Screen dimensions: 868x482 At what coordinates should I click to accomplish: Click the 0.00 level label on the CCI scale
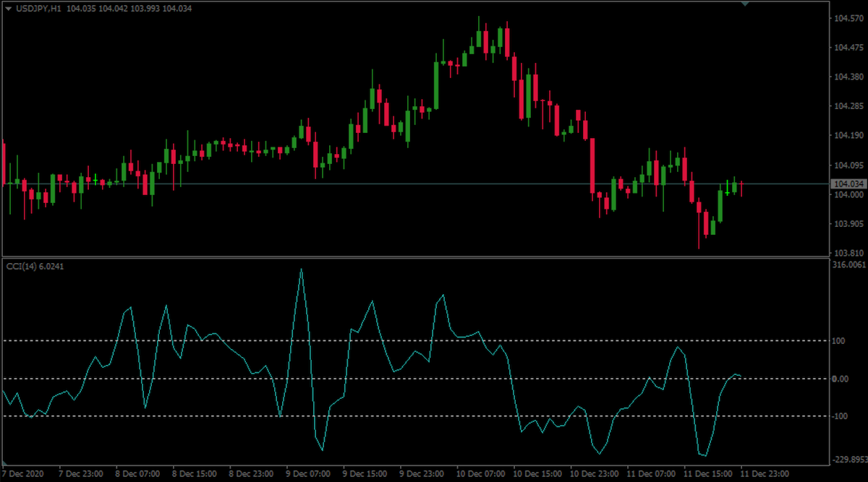coord(841,379)
